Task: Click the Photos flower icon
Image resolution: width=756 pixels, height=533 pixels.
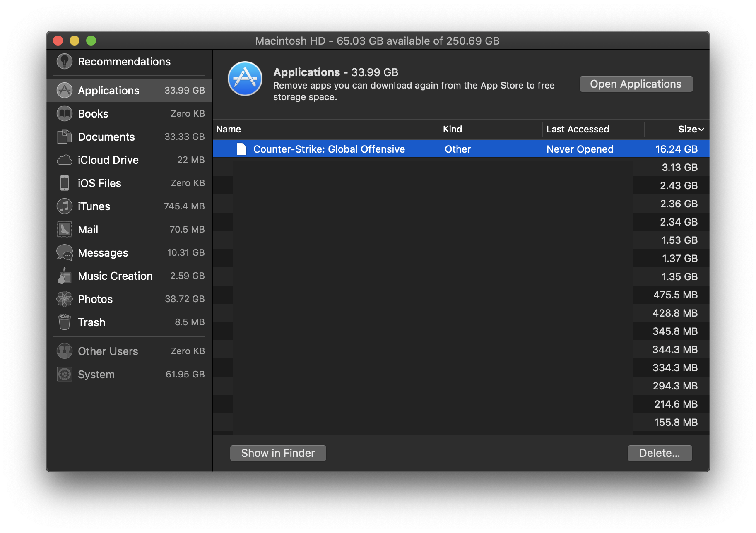Action: click(64, 299)
